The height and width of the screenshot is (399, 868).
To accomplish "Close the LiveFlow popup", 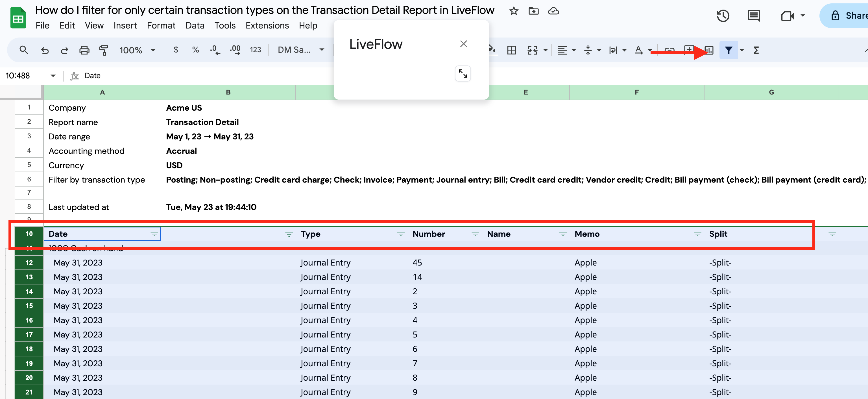I will (x=464, y=44).
